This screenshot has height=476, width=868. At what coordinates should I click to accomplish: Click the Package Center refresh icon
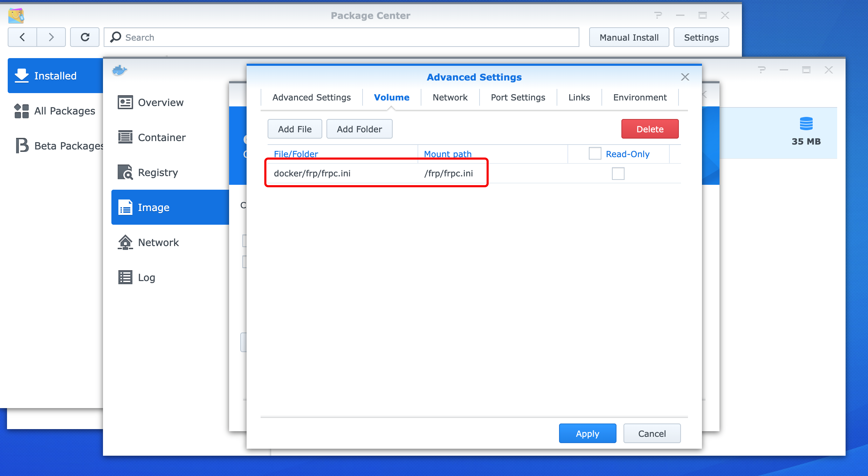click(x=85, y=37)
